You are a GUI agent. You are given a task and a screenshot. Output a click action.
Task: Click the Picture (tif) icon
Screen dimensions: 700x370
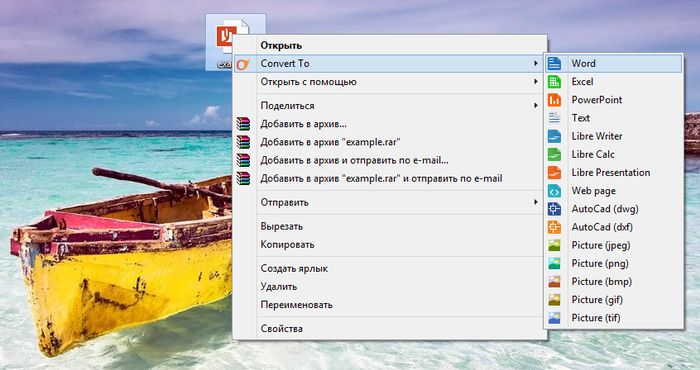[554, 318]
